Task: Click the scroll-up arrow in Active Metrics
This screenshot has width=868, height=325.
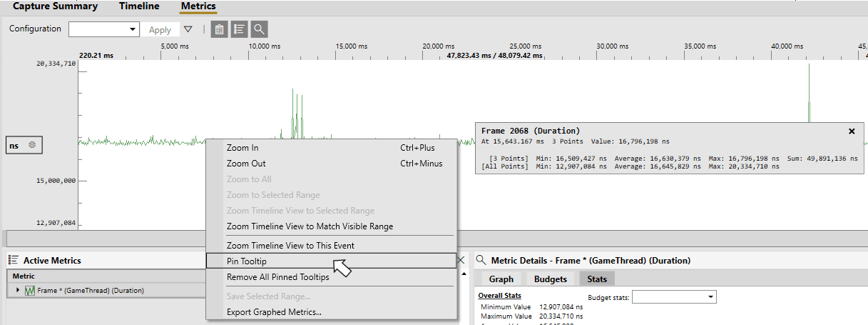Action: coord(465,274)
